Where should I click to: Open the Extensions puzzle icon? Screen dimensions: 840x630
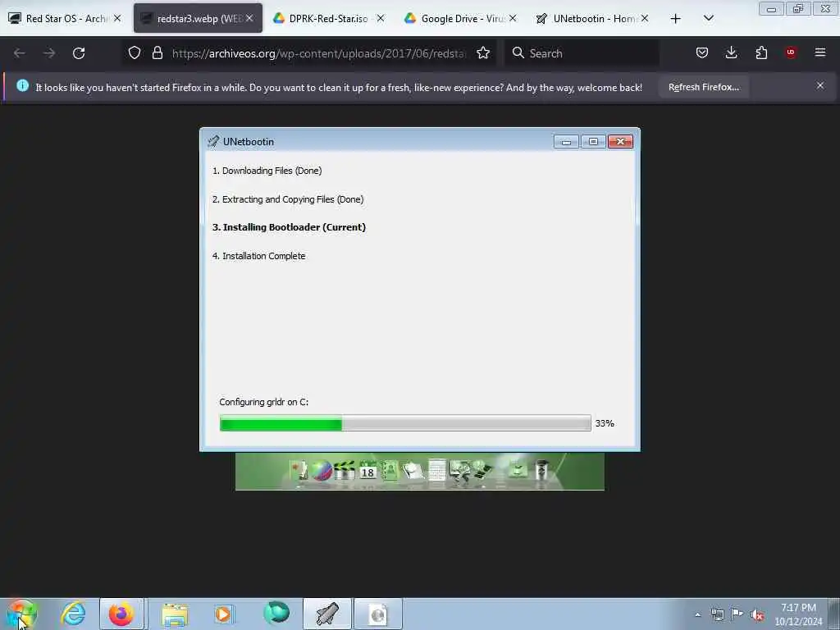point(761,52)
